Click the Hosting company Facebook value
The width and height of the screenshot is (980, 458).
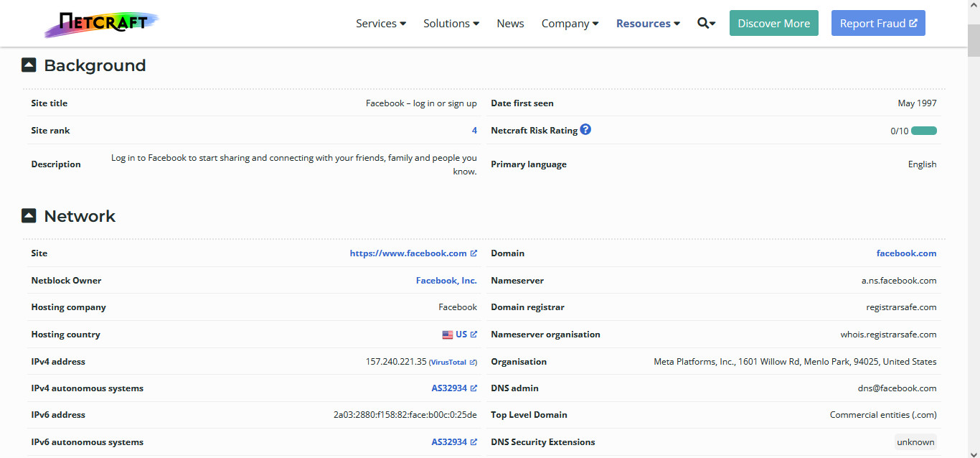pos(458,307)
